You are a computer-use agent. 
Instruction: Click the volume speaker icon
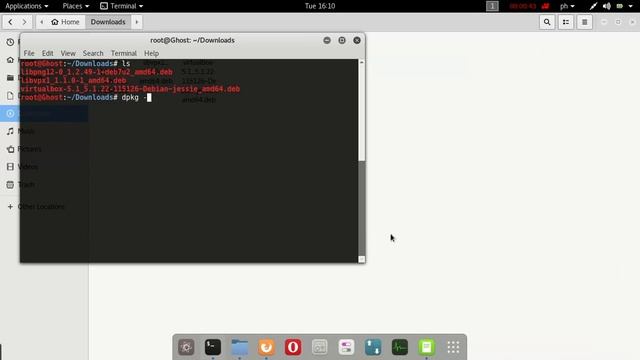coord(607,6)
